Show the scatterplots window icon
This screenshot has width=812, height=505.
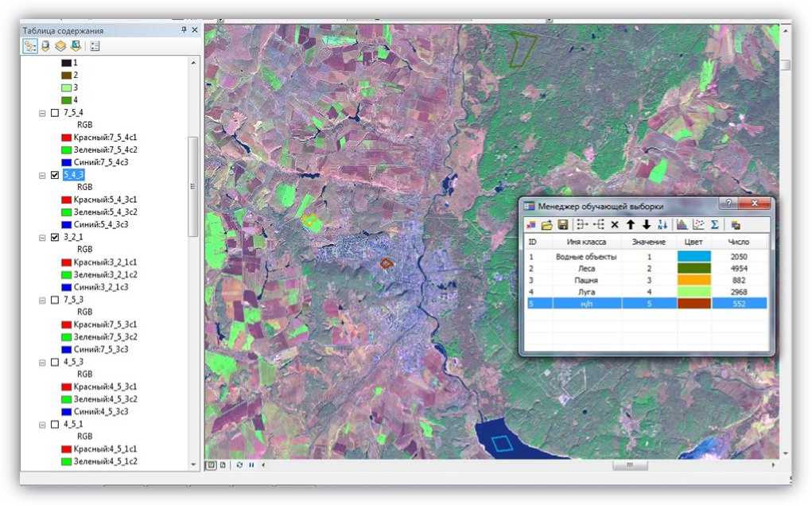pyautogui.click(x=698, y=225)
